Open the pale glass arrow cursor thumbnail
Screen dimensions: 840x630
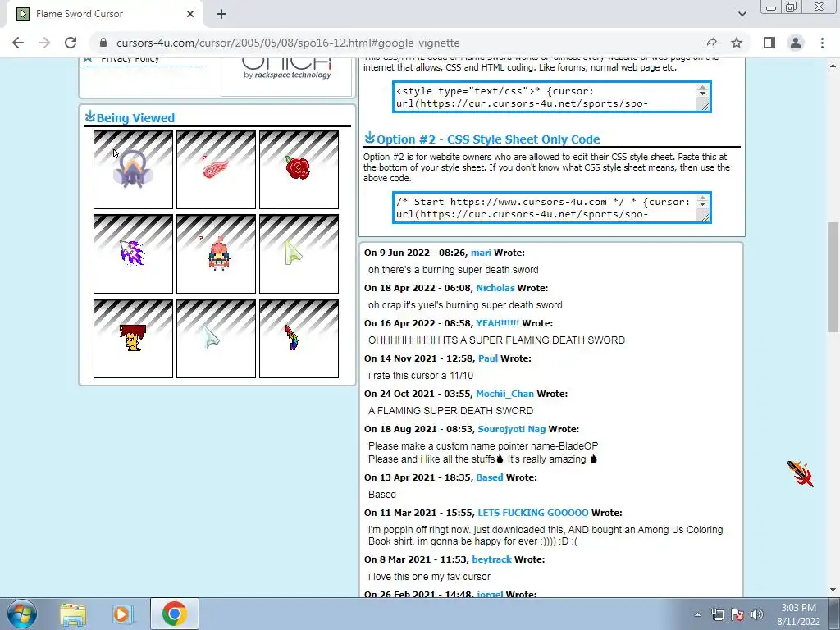pos(216,339)
